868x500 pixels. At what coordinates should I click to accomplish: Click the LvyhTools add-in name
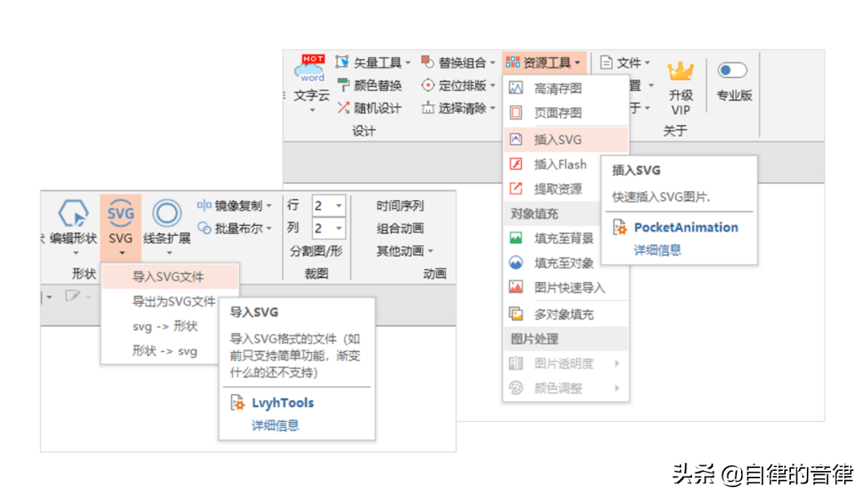tap(283, 403)
